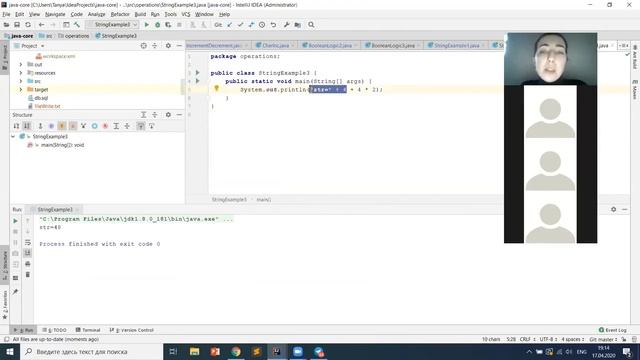Image resolution: width=640 pixels, height=360 pixels.
Task: Open the TODO tool window
Action: coord(55,330)
